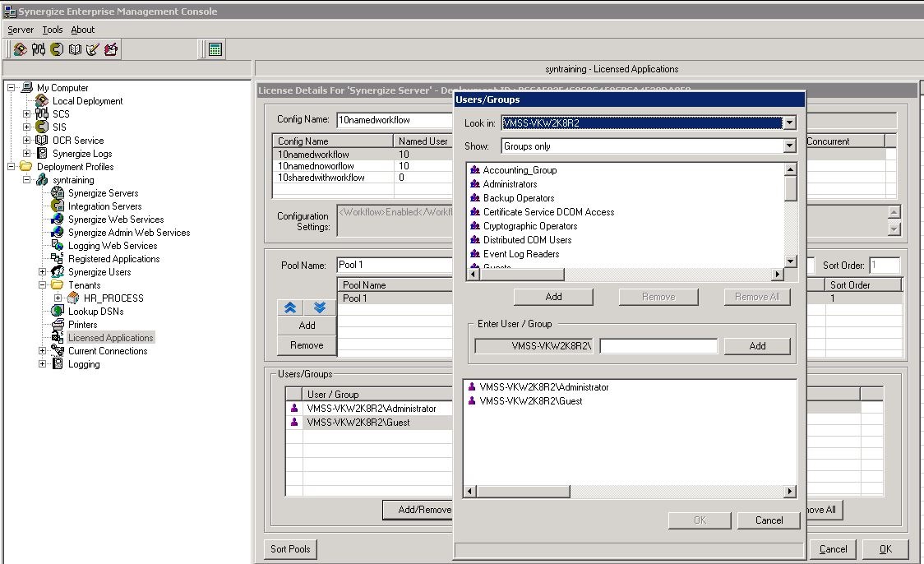Image resolution: width=924 pixels, height=564 pixels.
Task: Click the groups list horizontal scroll-right arrow
Action: coord(778,274)
